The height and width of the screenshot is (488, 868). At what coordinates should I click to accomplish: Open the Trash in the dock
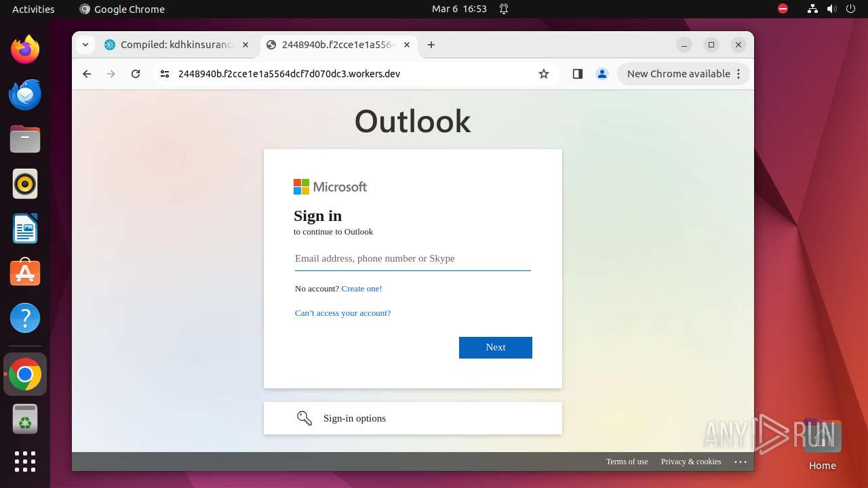25,419
